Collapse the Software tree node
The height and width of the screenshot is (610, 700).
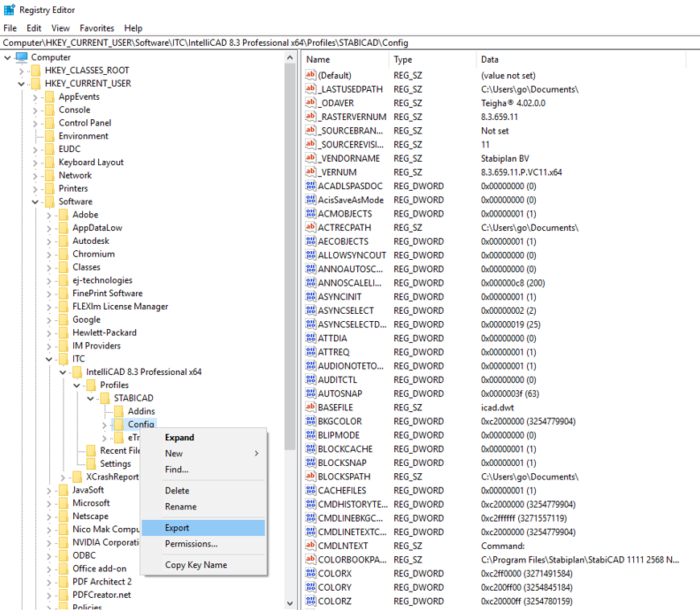35,202
